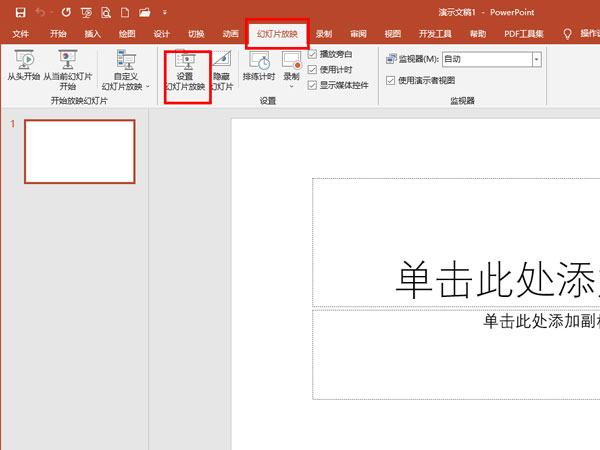Image resolution: width=600 pixels, height=450 pixels.
Task: Expand the 录制 button dropdown in ribbon
Action: 291,86
